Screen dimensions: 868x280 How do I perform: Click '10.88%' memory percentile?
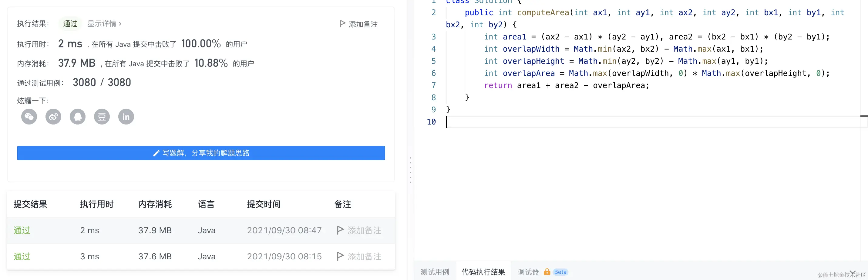[x=211, y=63]
